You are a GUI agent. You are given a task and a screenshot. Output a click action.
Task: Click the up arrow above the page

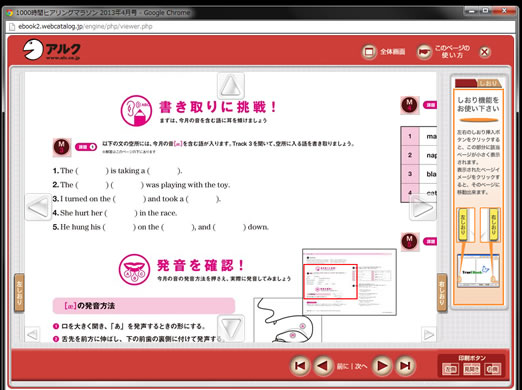[x=231, y=86]
